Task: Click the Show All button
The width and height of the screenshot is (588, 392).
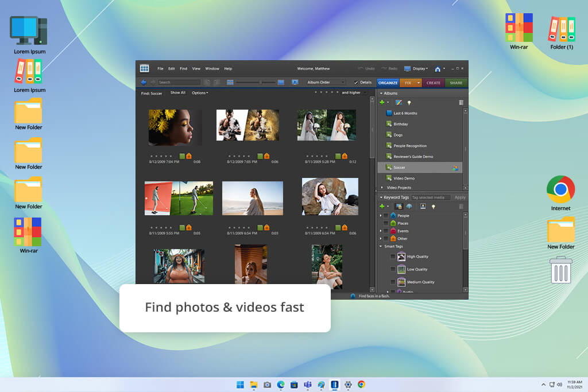Action: [x=178, y=92]
